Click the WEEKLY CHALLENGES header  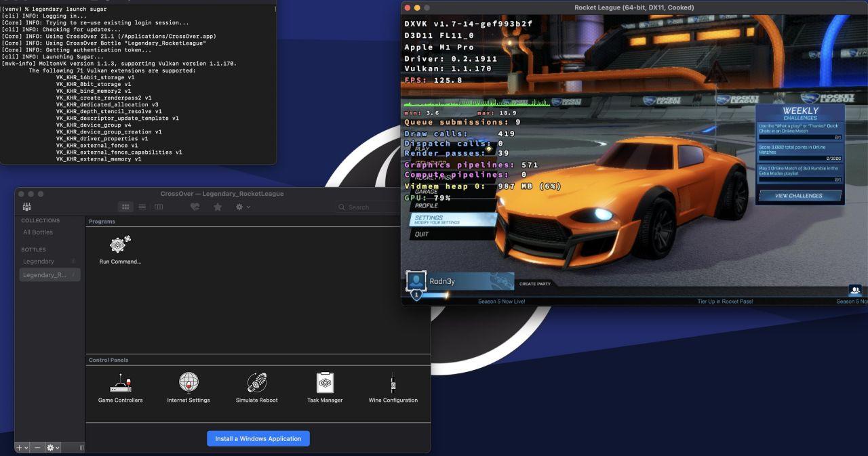800,113
